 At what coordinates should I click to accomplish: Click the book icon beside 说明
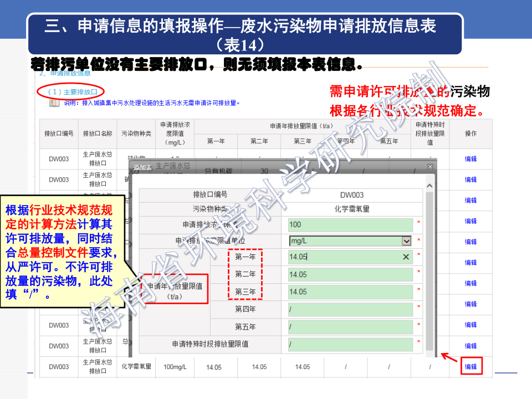pyautogui.click(x=54, y=103)
